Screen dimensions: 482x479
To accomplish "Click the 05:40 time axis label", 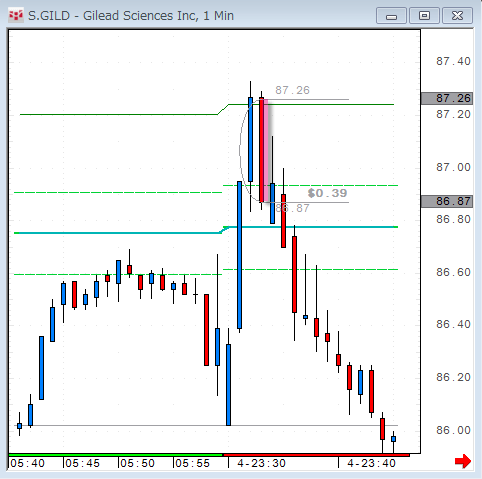I will [x=27, y=463].
